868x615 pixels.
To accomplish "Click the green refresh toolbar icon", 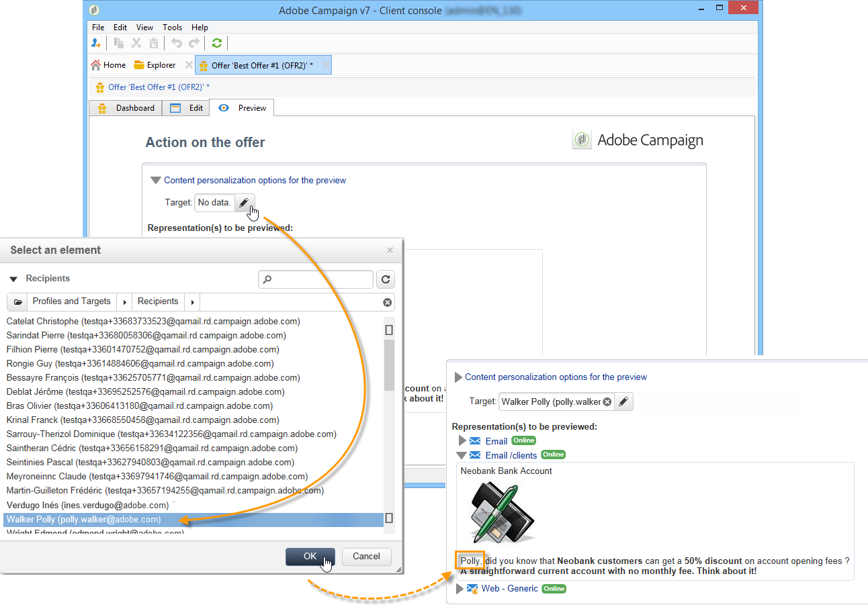I will 216,43.
